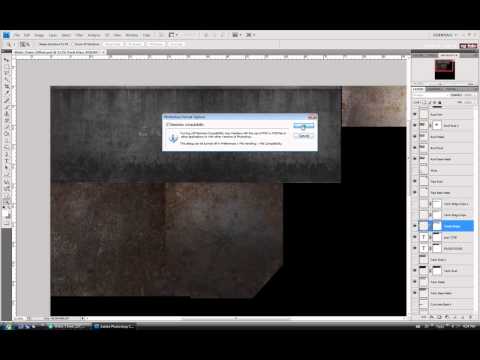Click the Photoshop application logo icon
The image size is (480, 360).
coord(6,35)
